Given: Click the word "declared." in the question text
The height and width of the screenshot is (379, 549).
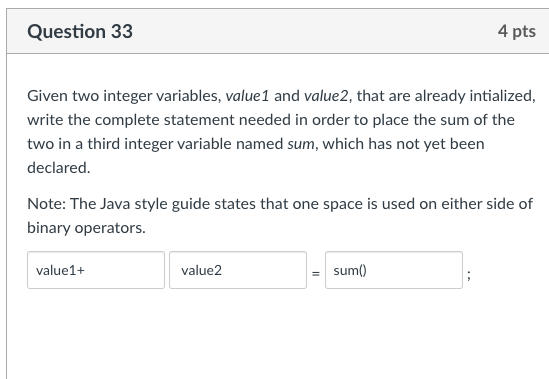Looking at the screenshot, I should (59, 168).
